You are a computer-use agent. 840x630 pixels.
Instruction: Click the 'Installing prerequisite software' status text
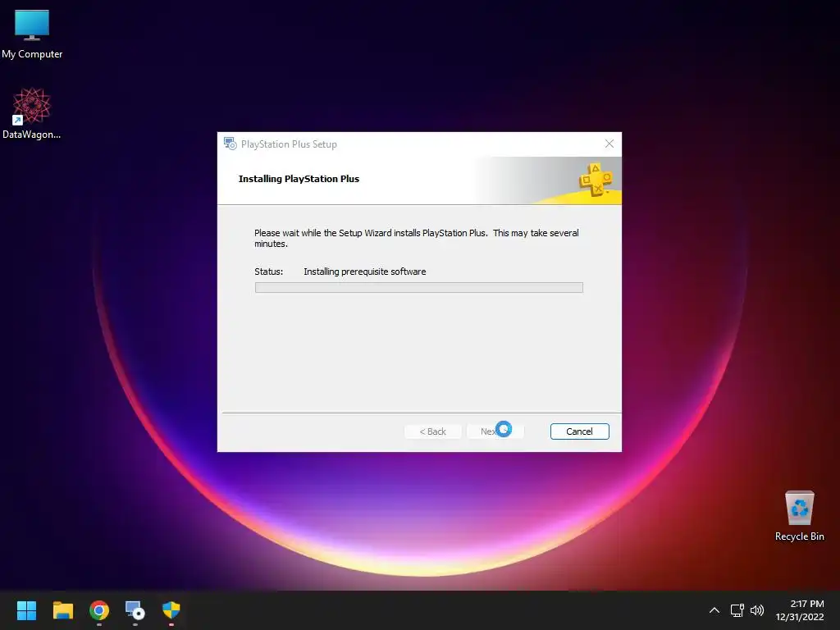[x=365, y=272]
